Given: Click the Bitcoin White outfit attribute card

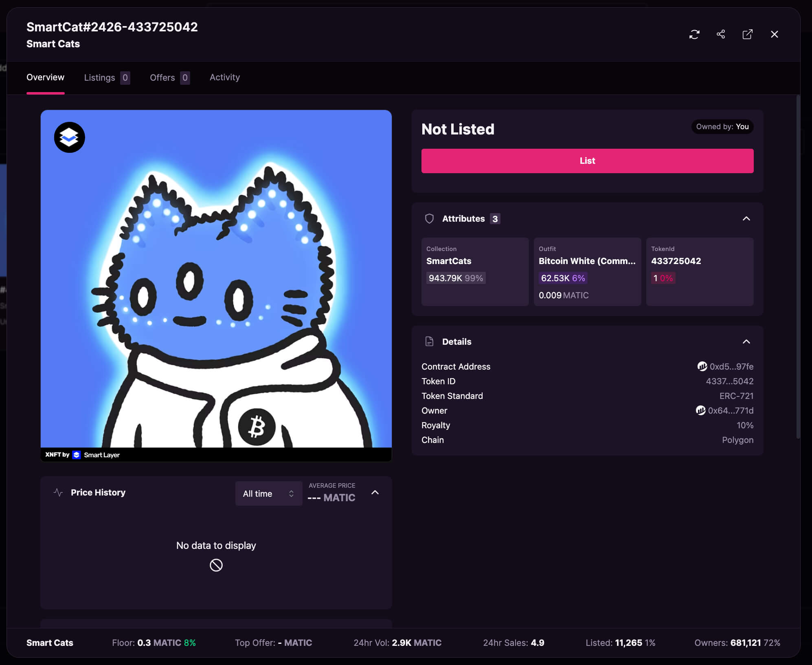Looking at the screenshot, I should (587, 271).
